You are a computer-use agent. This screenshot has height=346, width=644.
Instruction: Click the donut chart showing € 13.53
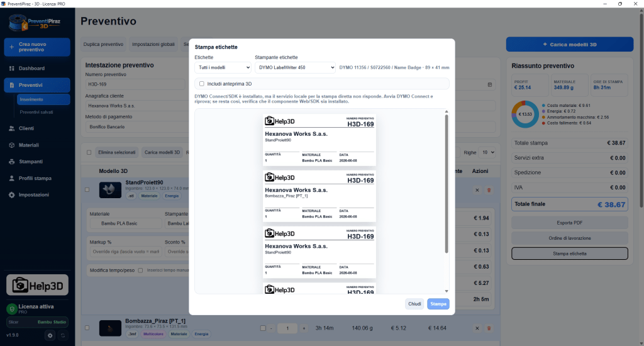(525, 114)
